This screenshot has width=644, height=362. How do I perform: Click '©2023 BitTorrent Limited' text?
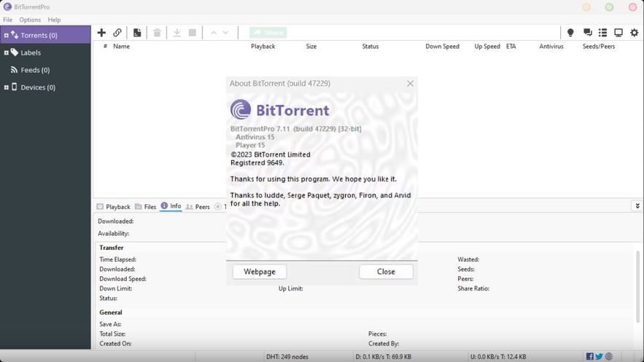point(271,154)
